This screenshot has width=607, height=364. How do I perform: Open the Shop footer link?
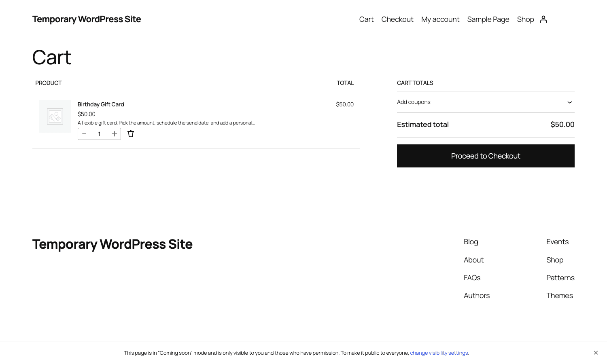coord(555,260)
